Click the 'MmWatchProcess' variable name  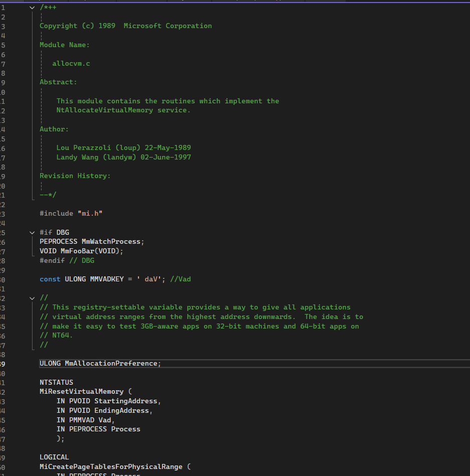point(111,242)
